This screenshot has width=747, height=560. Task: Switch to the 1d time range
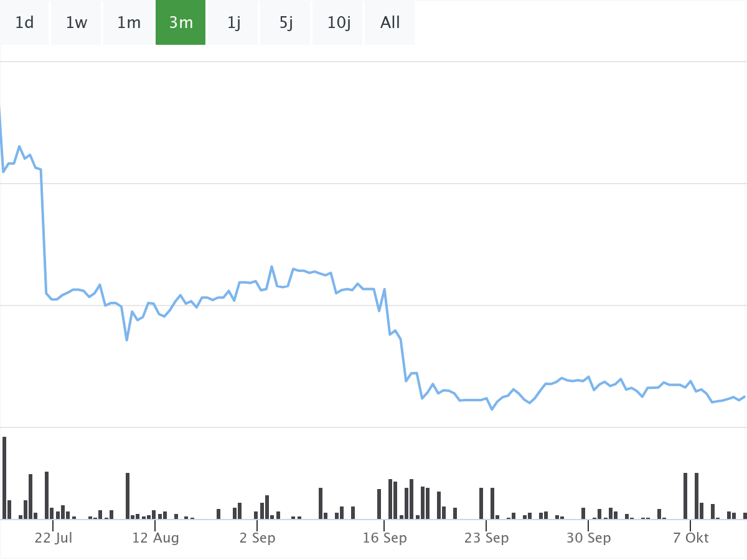pyautogui.click(x=24, y=23)
